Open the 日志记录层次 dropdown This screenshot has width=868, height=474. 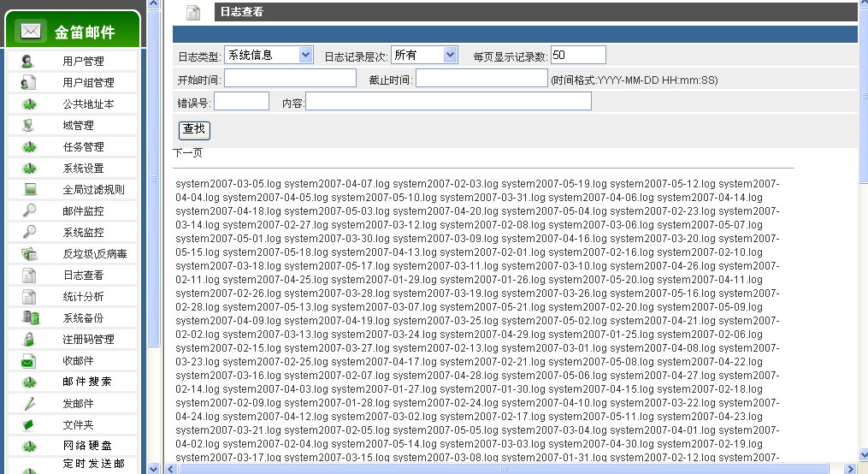pos(425,55)
